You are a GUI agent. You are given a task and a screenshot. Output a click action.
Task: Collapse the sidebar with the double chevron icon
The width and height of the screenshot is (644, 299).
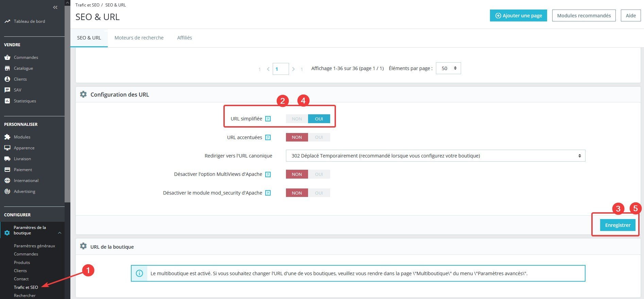(55, 7)
